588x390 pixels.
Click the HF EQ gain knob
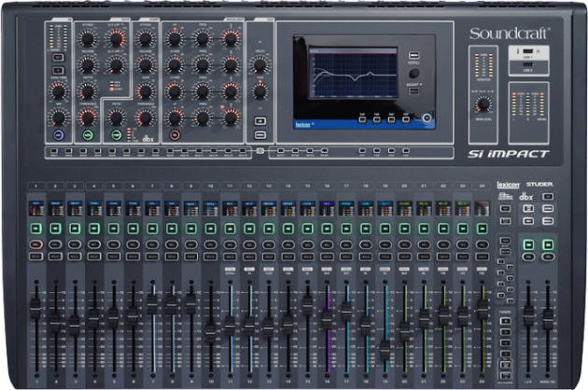[175, 38]
